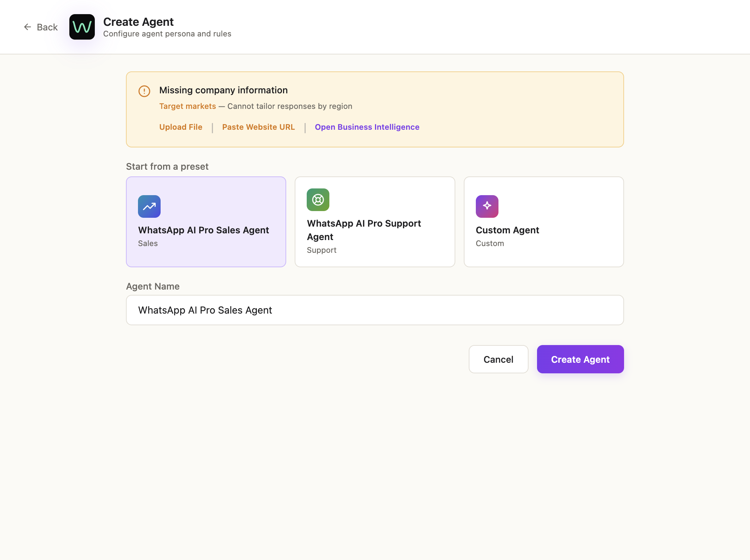750x560 pixels.
Task: Click the Create Agent page heading
Action: [x=138, y=22]
